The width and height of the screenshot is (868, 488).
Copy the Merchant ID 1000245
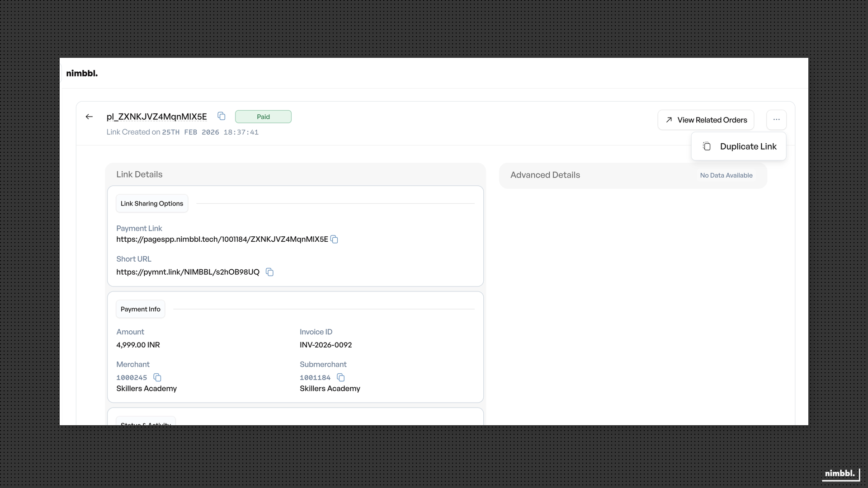157,377
